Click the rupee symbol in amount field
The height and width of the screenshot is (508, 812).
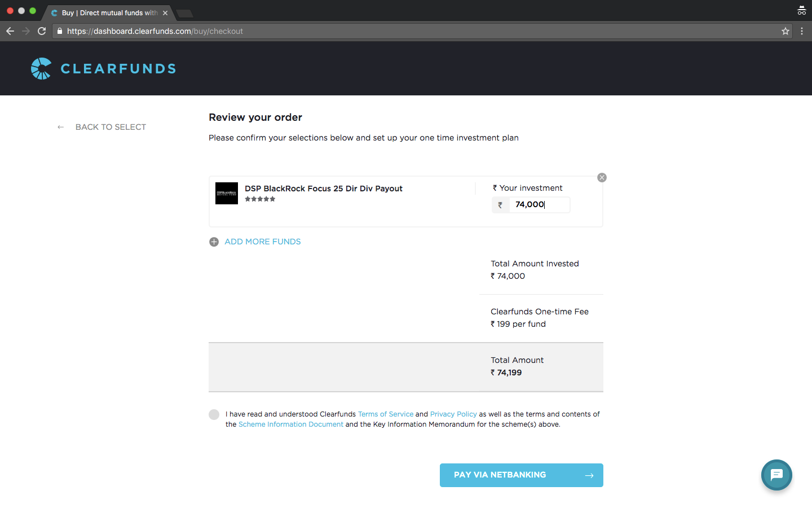click(x=500, y=205)
